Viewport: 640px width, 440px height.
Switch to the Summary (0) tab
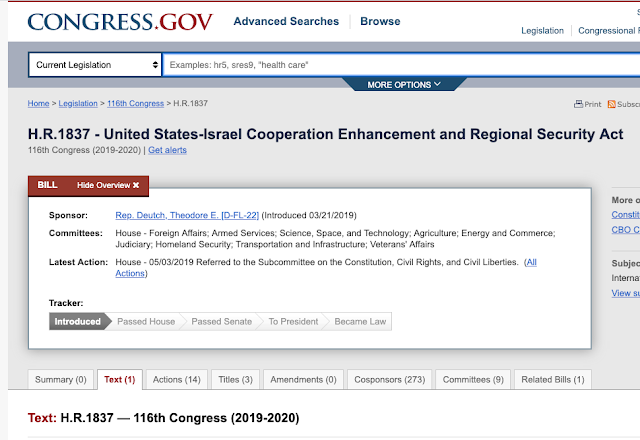tap(60, 380)
